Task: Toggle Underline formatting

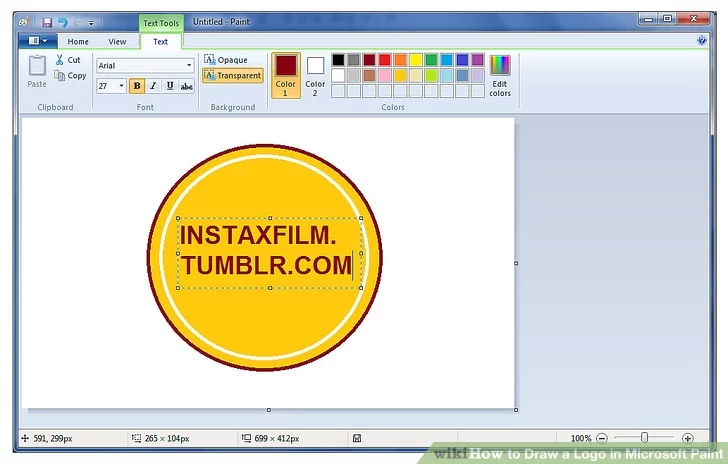Action: tap(170, 86)
